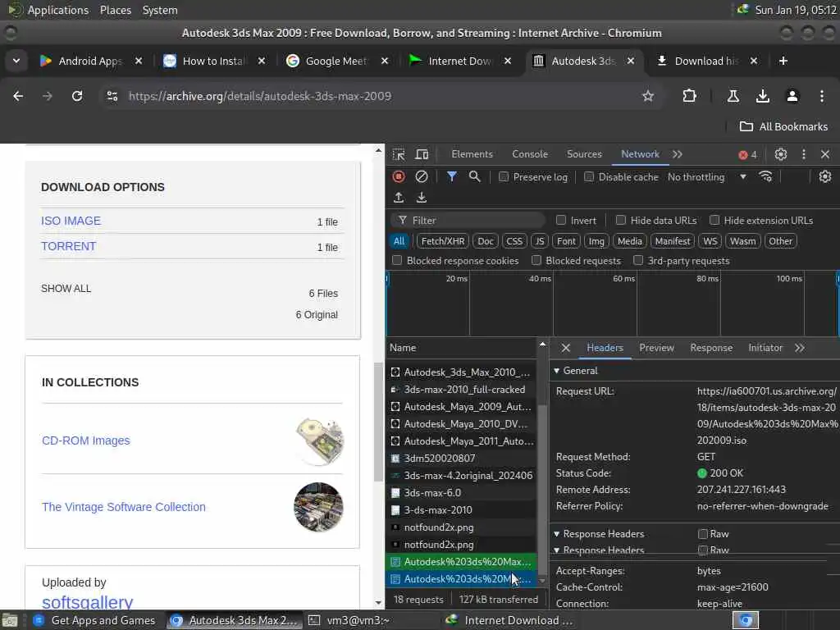840x630 pixels.
Task: Reload the archive.org page
Action: click(x=77, y=96)
